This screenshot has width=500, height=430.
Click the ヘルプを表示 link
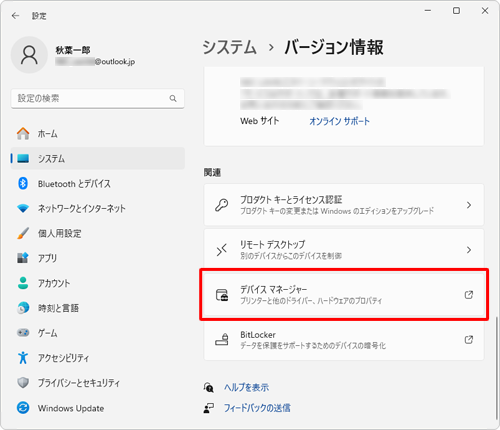click(246, 387)
